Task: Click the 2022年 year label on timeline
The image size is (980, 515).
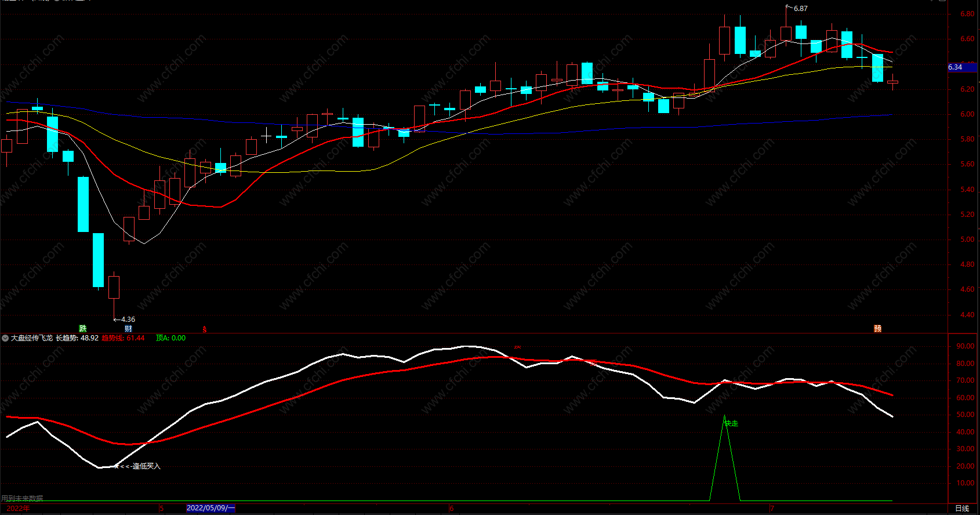Action: click(x=19, y=509)
